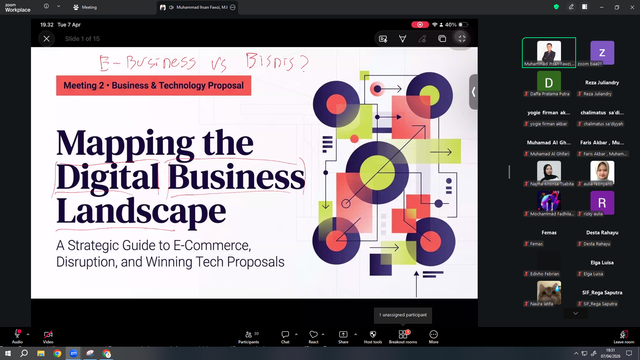Click the Share screen icon
Image resolution: width=640 pixels, height=360 pixels.
(x=343, y=334)
